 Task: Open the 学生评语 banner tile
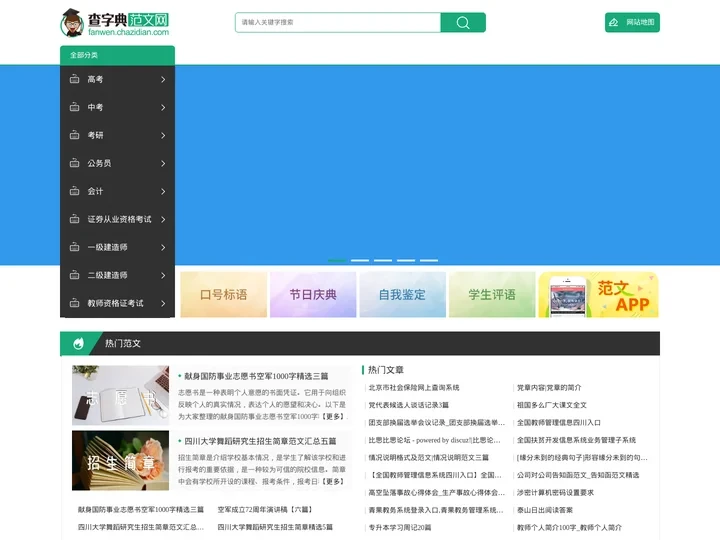[492, 294]
